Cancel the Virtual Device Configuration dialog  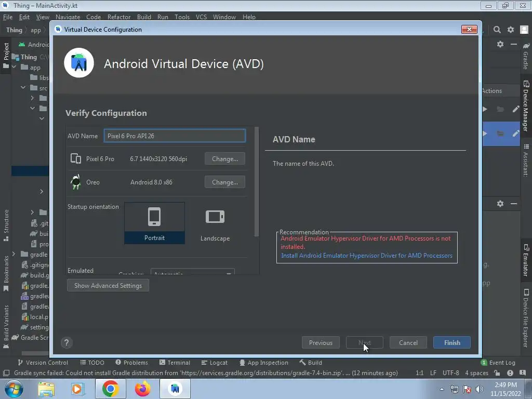tap(408, 343)
